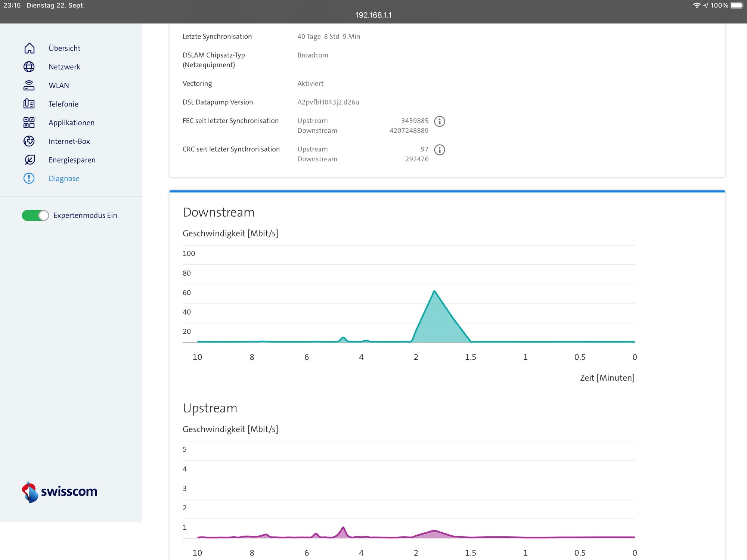Open the Applikationen menu item
Screen dimensions: 747x560
71,123
